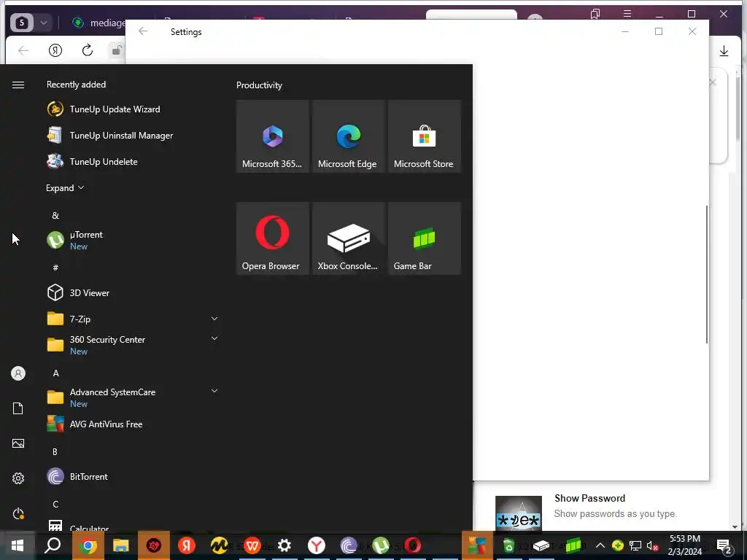The height and width of the screenshot is (560, 747).
Task: Switch to Settings gear on the taskbar
Action: (285, 545)
